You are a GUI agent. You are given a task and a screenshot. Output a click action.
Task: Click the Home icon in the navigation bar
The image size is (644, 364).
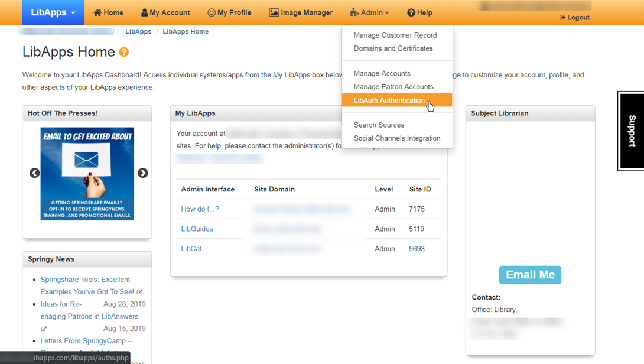(x=97, y=12)
